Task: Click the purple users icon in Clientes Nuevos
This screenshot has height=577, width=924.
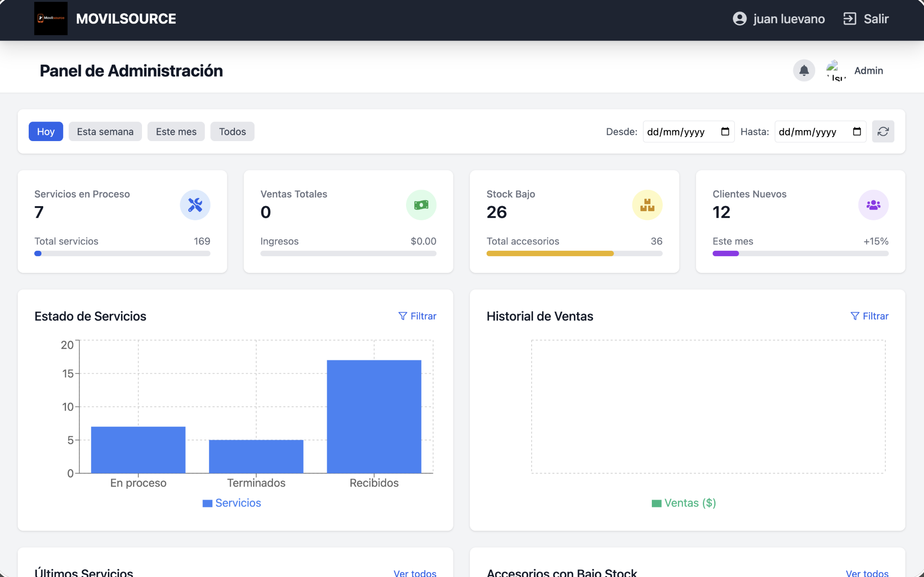Action: (873, 205)
